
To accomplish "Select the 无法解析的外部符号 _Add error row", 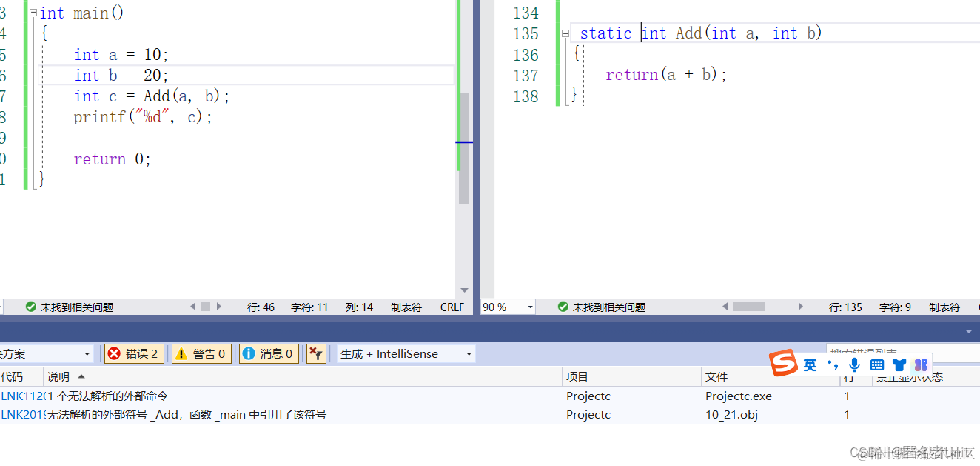I will point(490,414).
